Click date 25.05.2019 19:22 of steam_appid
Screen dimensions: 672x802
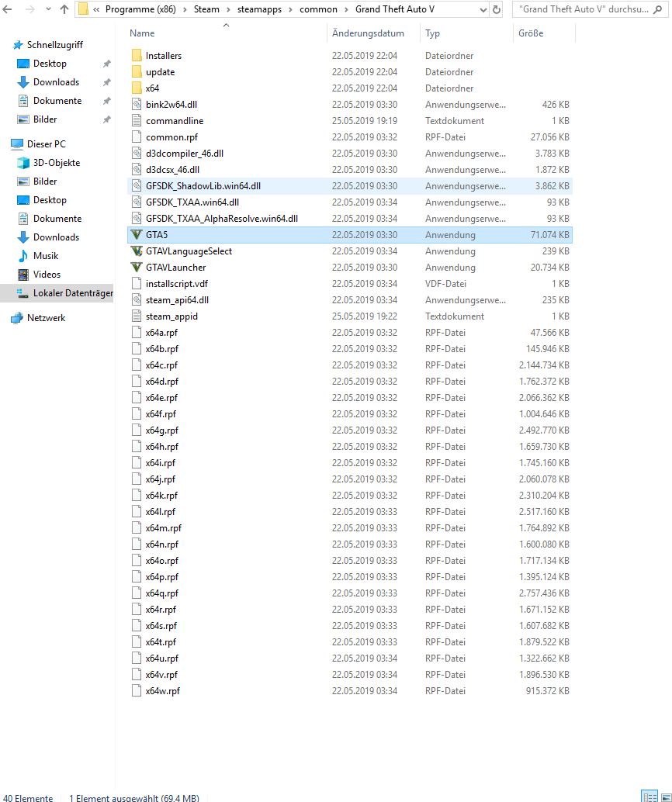coord(365,316)
